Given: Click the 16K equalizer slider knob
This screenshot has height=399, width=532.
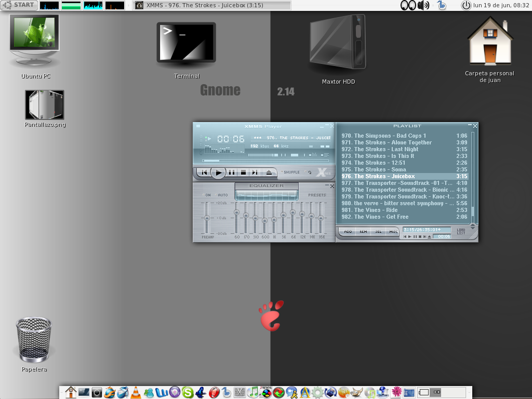Looking at the screenshot, I should pos(321,218).
